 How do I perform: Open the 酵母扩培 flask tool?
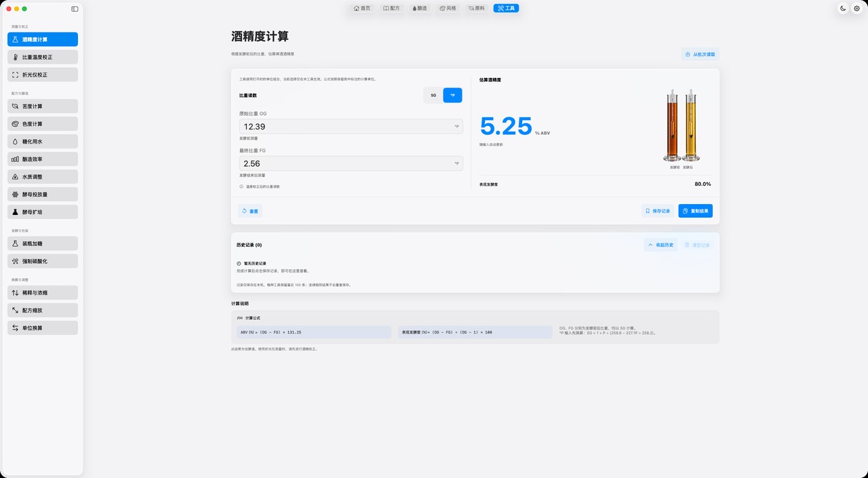pos(43,212)
